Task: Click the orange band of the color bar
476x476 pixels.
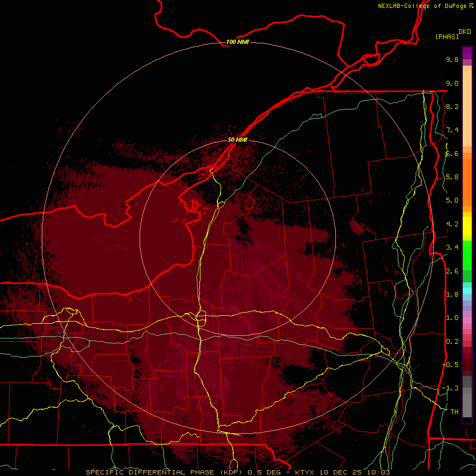Action: click(x=467, y=182)
